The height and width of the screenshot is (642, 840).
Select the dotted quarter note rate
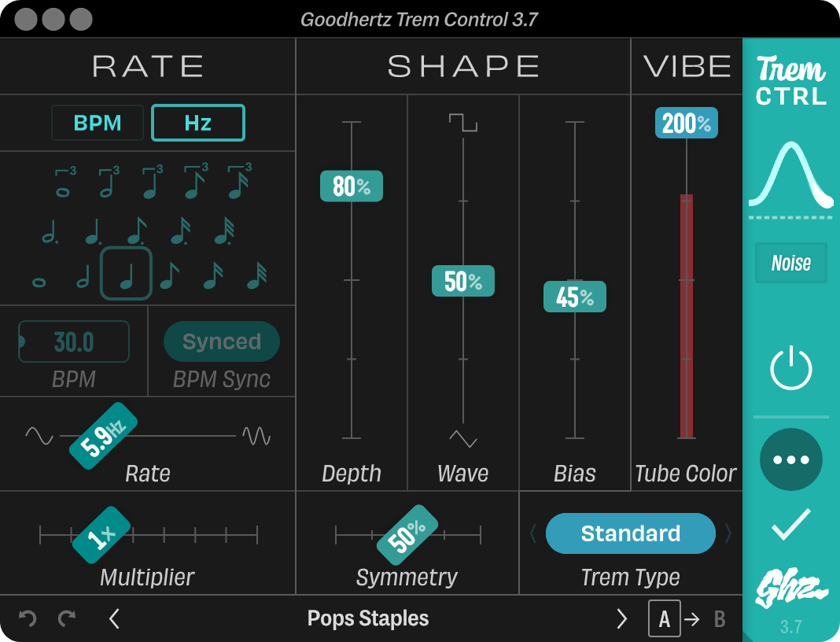94,231
